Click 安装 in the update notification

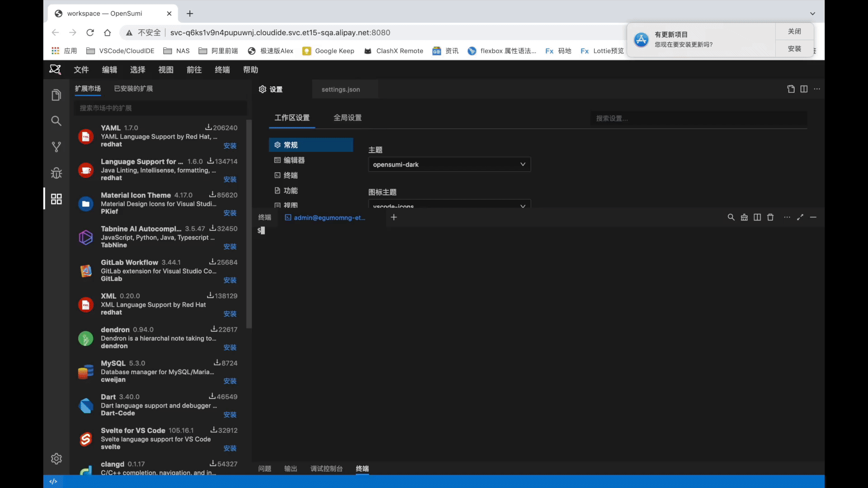point(794,49)
